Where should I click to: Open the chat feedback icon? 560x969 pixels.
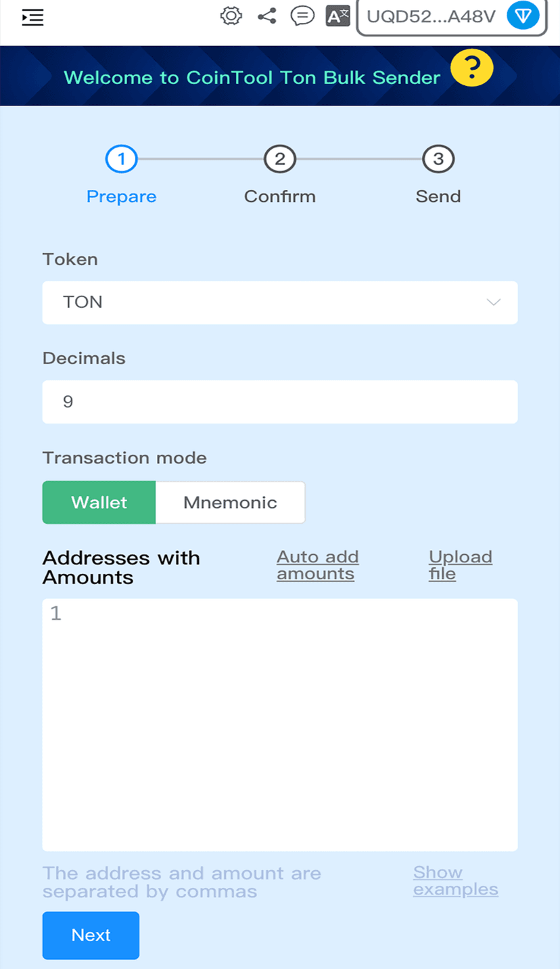click(x=302, y=16)
